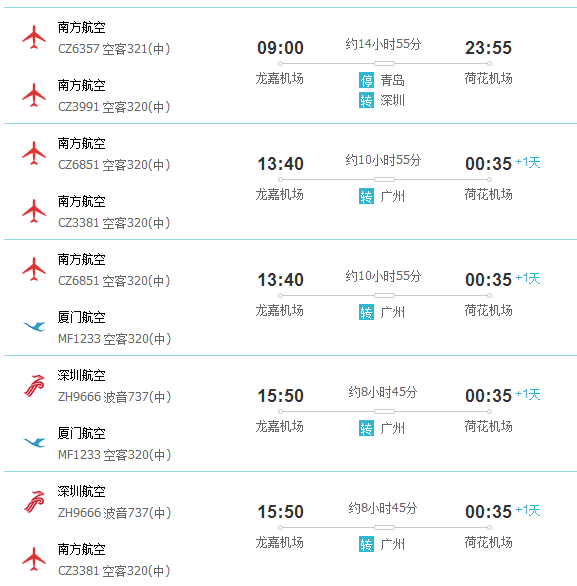Screen dimensions: 577x586
Task: Click the China Southern logo beside CZ3991
Action: coord(34,95)
